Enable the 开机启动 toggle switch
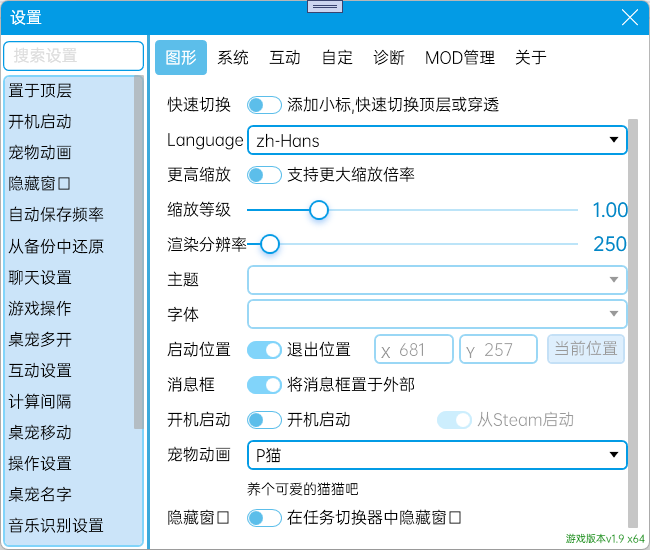Image resolution: width=650 pixels, height=550 pixels. [x=264, y=420]
